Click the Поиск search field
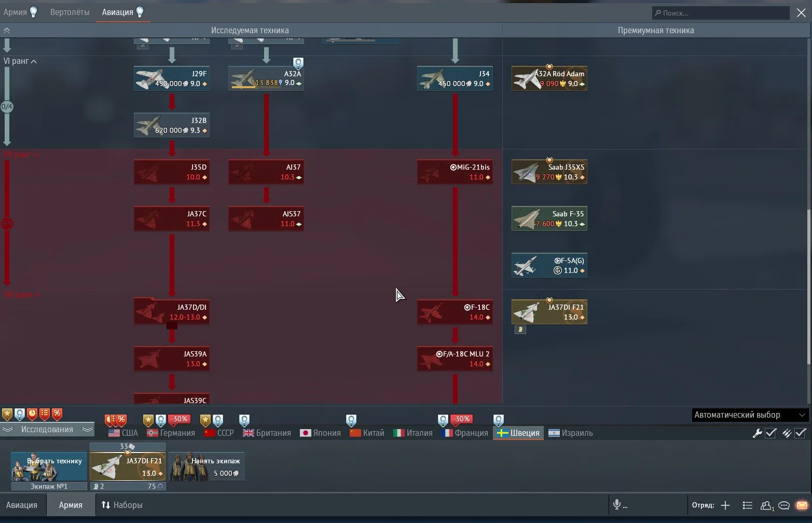The width and height of the screenshot is (812, 523). point(721,13)
